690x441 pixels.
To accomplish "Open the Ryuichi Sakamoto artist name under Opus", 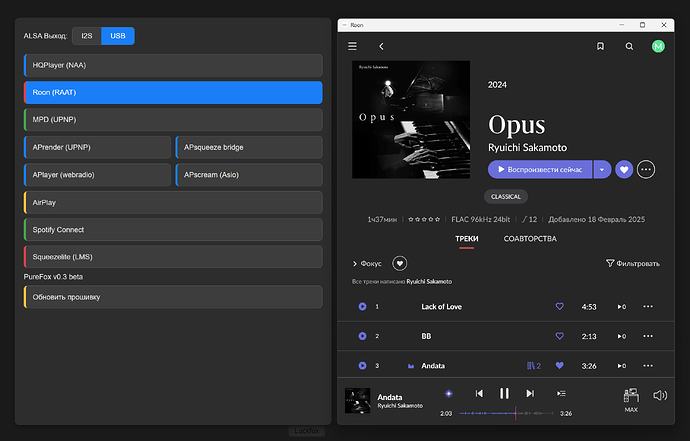I will tap(527, 147).
